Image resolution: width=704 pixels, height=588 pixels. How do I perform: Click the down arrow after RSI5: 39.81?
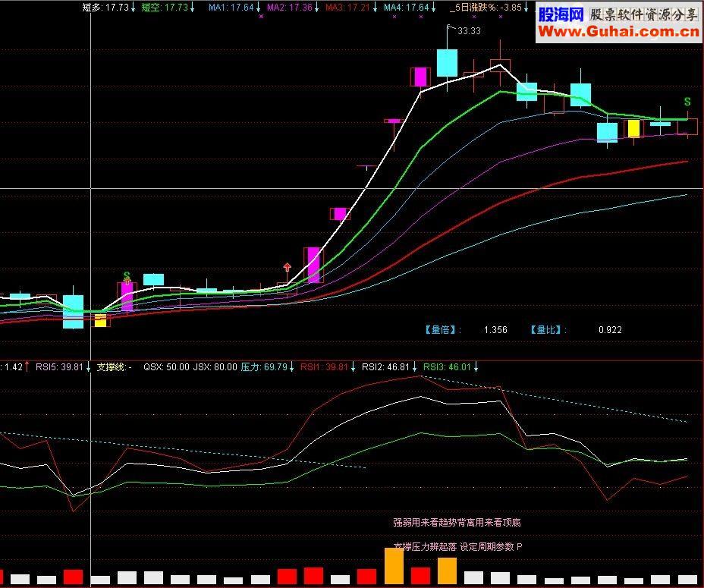pyautogui.click(x=88, y=367)
